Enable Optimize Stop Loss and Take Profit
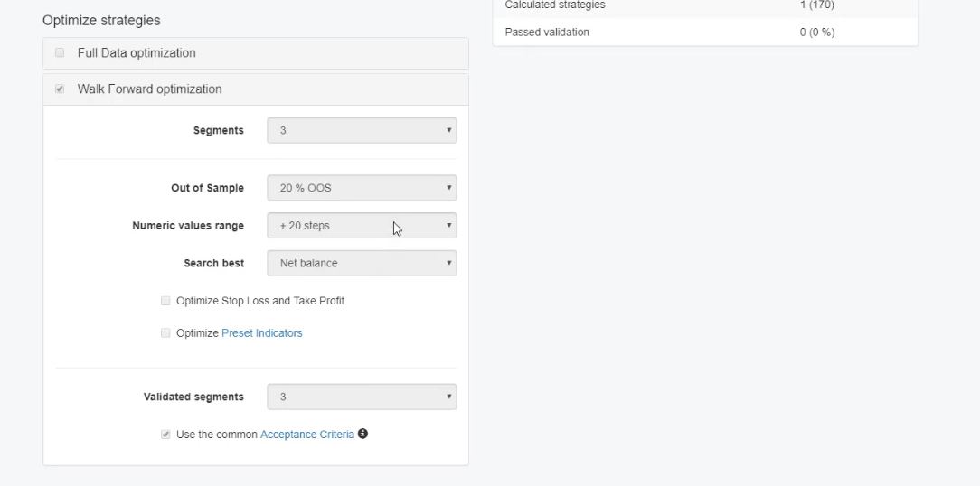 (165, 301)
